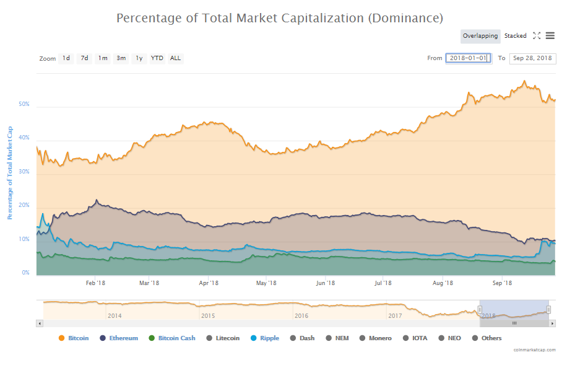Show Litecoin series from legend
588x365 pixels.
pos(223,338)
